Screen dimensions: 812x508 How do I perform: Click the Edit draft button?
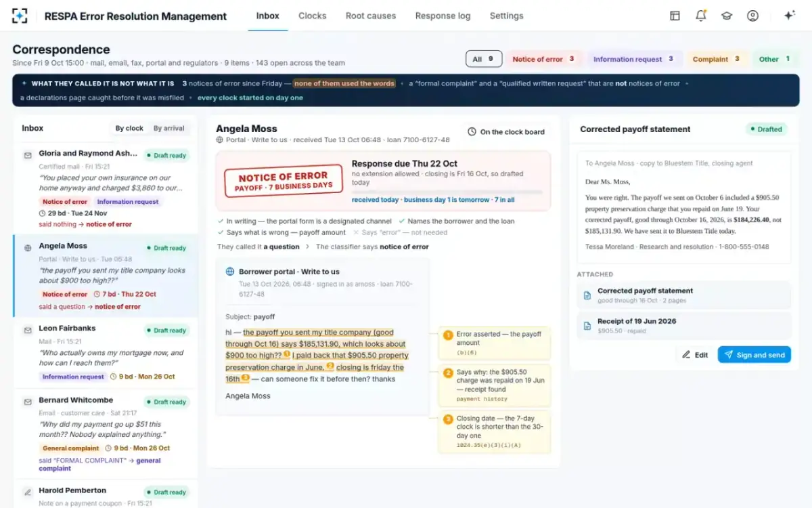[695, 355]
